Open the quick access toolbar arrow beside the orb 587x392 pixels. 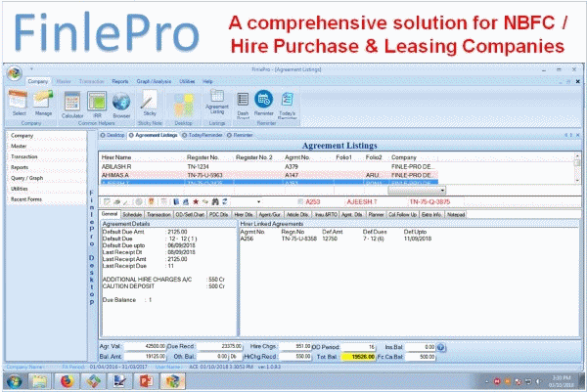(32, 68)
